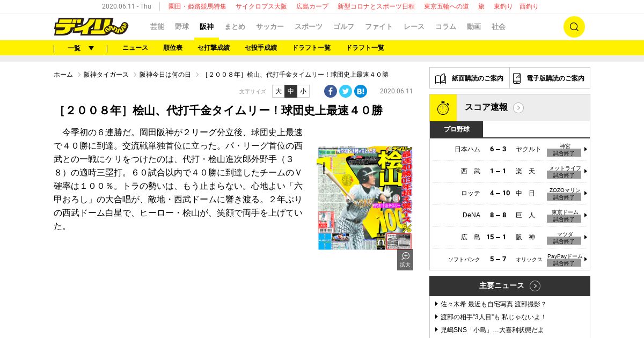Open 日本ハム vs ヤクルト game details arrow
Screen dimensions: 644x338
586,149
